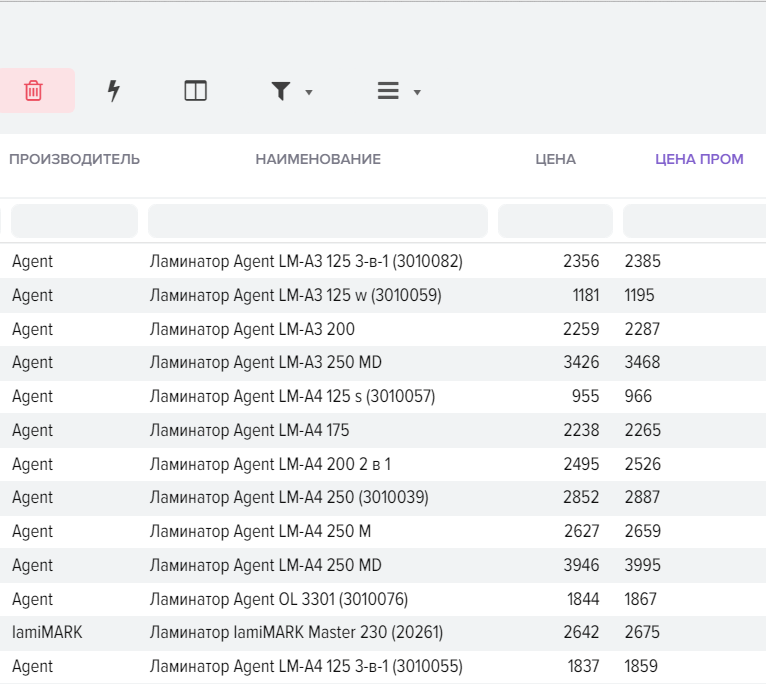The height and width of the screenshot is (692, 766).
Task: Click the lightning bolt quick actions icon
Action: 114,91
